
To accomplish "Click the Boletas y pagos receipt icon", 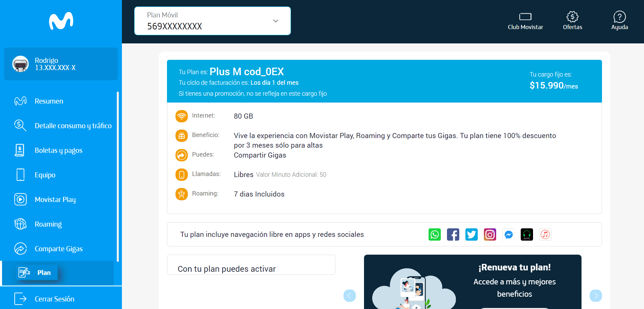I will (x=20, y=150).
